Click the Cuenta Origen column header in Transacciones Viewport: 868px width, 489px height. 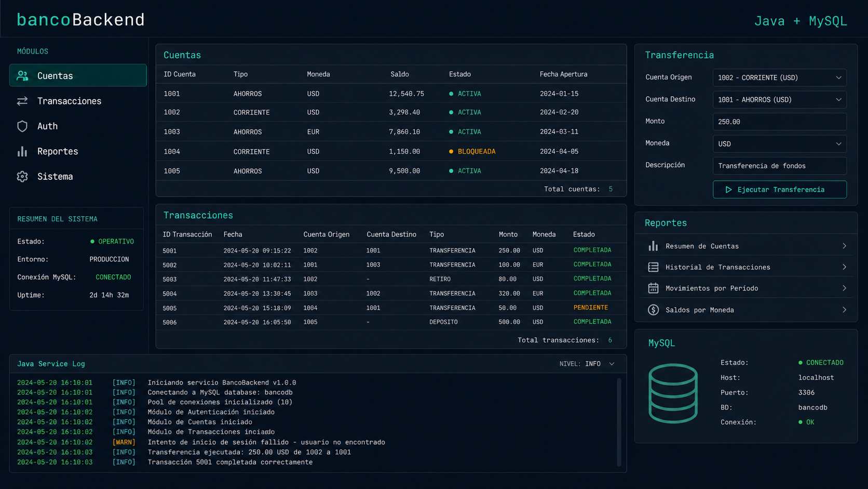326,234
